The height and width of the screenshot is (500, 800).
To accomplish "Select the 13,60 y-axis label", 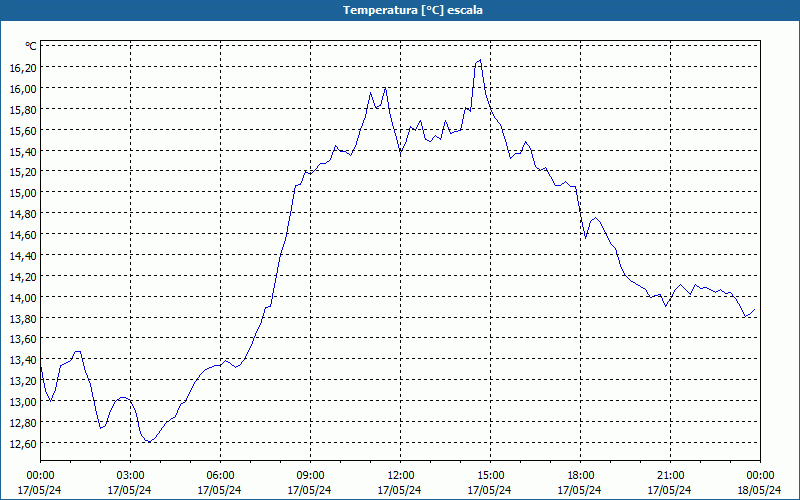I will click(23, 339).
